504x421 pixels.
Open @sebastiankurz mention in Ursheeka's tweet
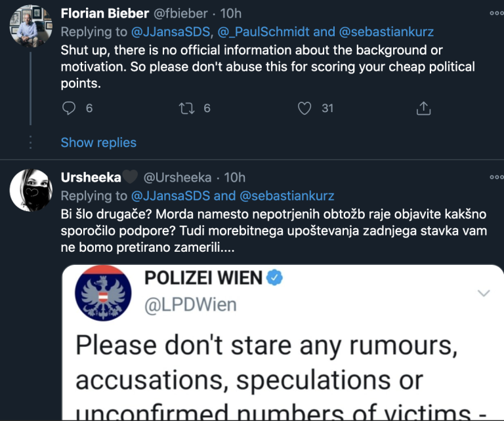coord(287,195)
